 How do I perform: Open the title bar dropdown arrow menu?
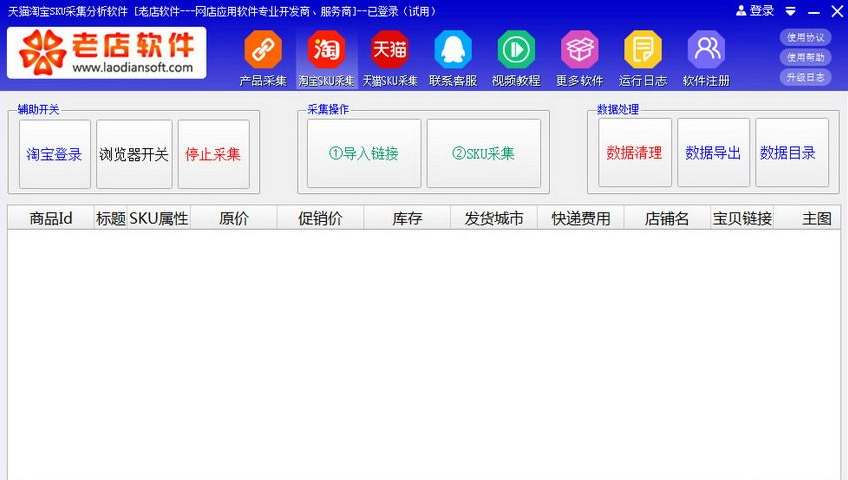click(791, 11)
